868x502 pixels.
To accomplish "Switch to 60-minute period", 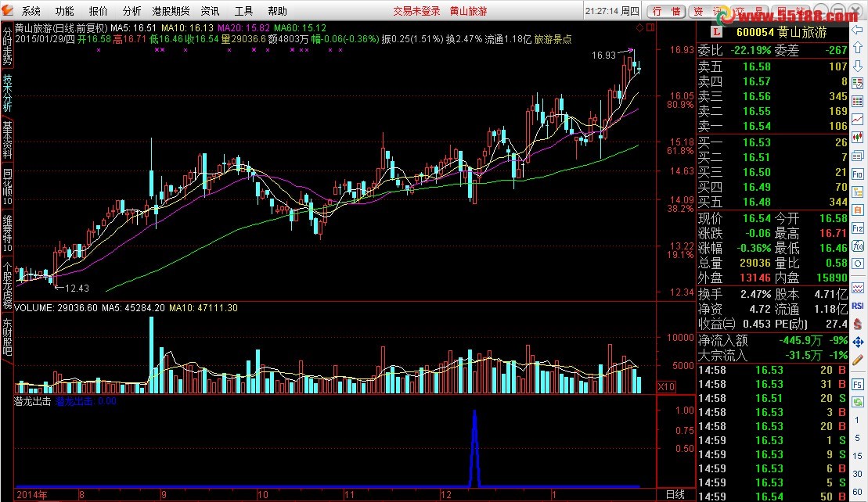I will click(x=858, y=492).
